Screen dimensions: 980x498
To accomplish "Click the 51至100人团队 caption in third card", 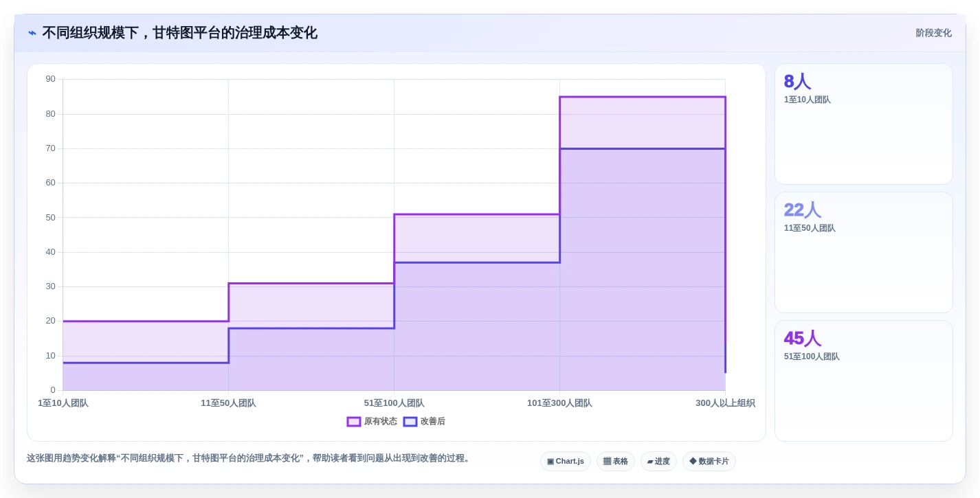I will [x=812, y=356].
